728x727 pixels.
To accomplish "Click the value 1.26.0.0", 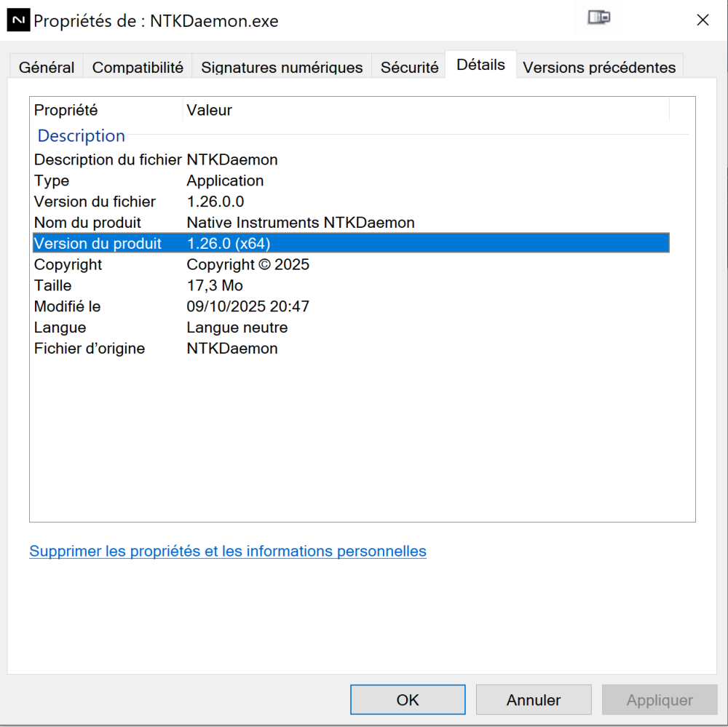I will pyautogui.click(x=215, y=202).
